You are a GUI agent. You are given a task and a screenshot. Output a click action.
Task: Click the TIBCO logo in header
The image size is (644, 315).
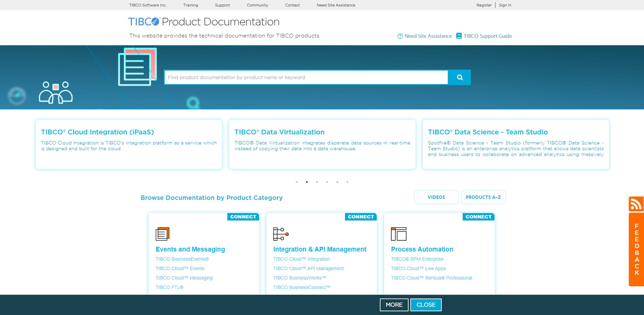[x=144, y=22]
